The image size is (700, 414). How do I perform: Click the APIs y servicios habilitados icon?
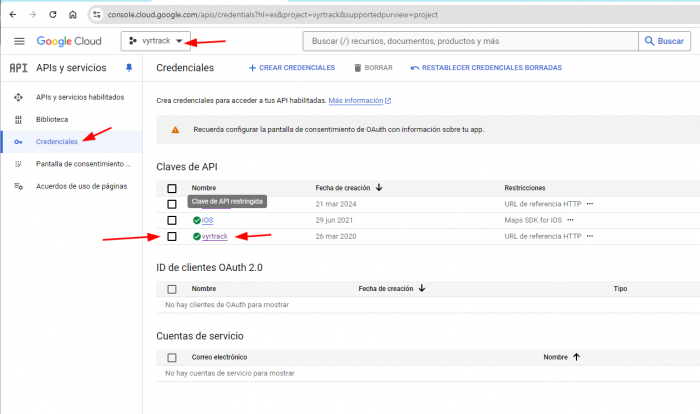18,97
